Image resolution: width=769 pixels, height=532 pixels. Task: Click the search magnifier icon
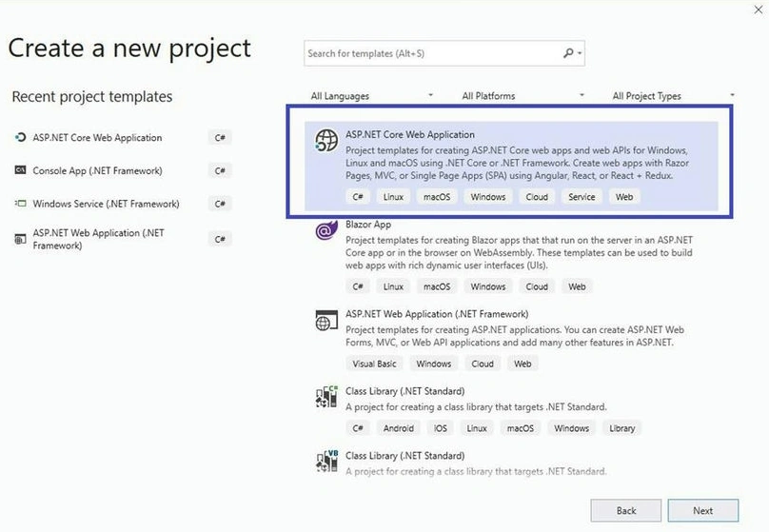click(x=568, y=52)
